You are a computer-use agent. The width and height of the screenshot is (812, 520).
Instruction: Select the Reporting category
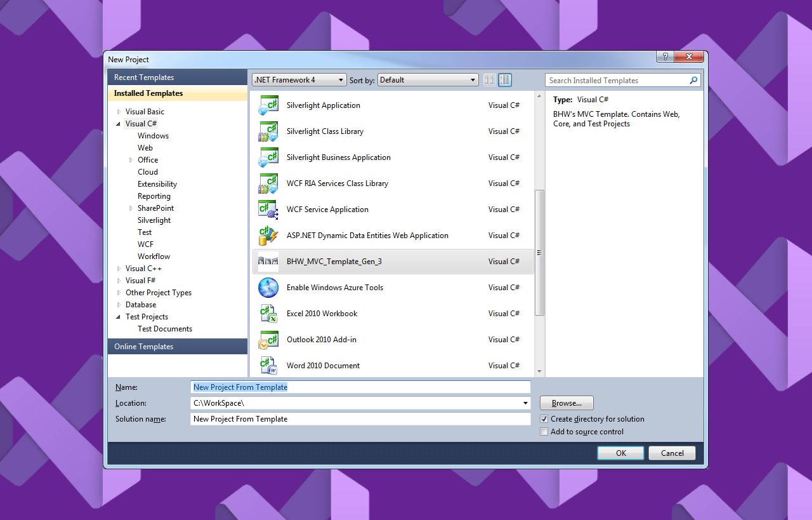(154, 196)
